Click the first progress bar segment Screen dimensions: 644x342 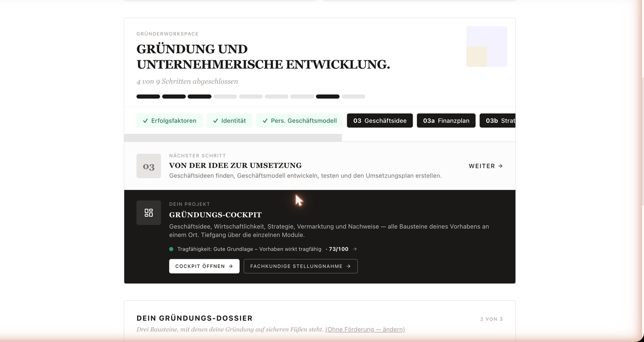click(x=148, y=97)
